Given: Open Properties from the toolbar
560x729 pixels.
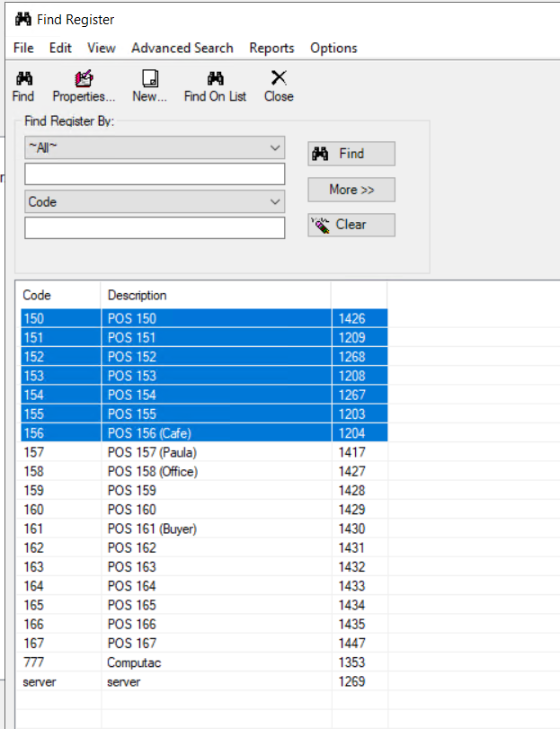Looking at the screenshot, I should [84, 86].
